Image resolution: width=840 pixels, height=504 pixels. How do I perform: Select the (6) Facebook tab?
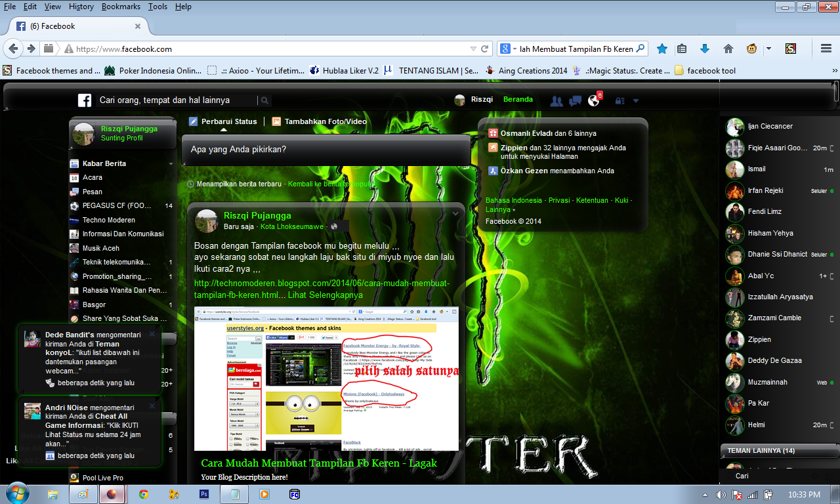(79, 26)
